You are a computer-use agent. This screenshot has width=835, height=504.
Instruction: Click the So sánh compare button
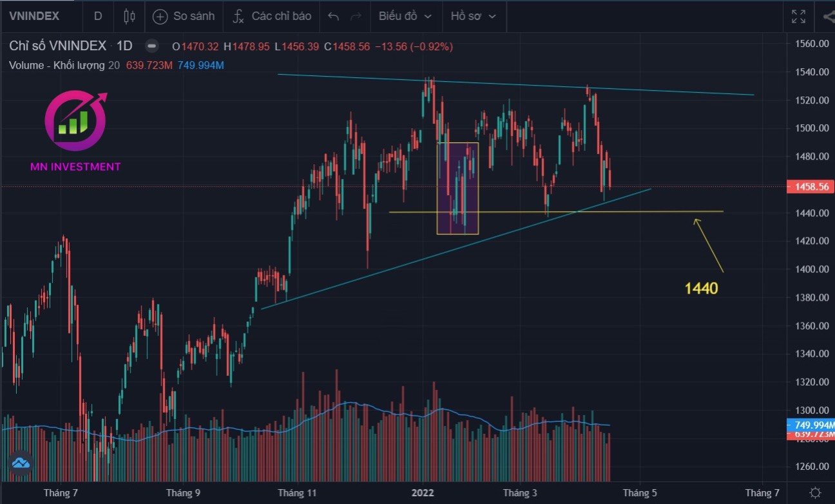(184, 16)
